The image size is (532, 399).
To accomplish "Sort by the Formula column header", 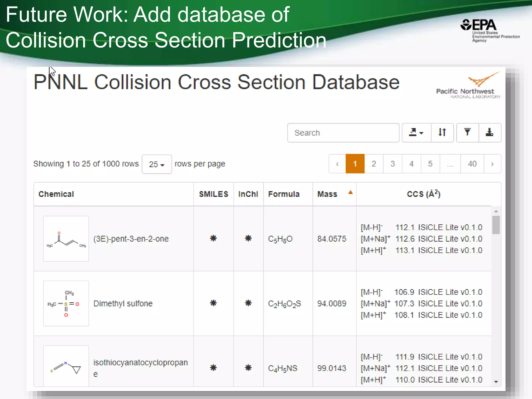I will [288, 194].
